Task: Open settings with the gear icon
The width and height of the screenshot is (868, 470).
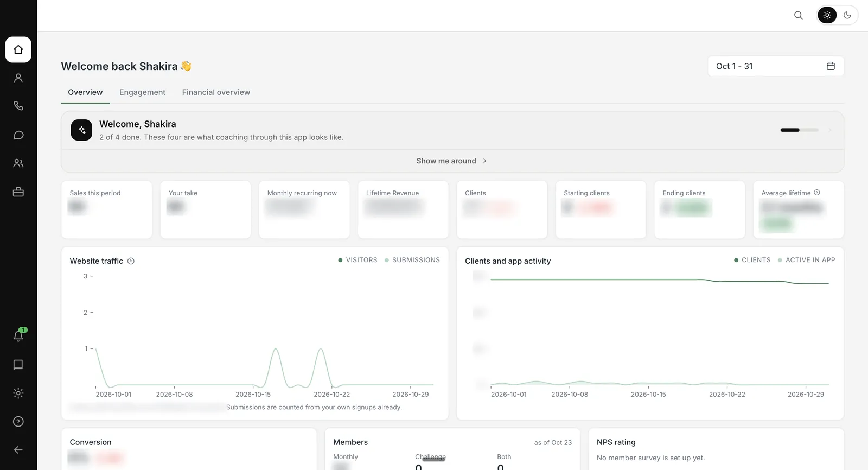Action: coord(18,393)
